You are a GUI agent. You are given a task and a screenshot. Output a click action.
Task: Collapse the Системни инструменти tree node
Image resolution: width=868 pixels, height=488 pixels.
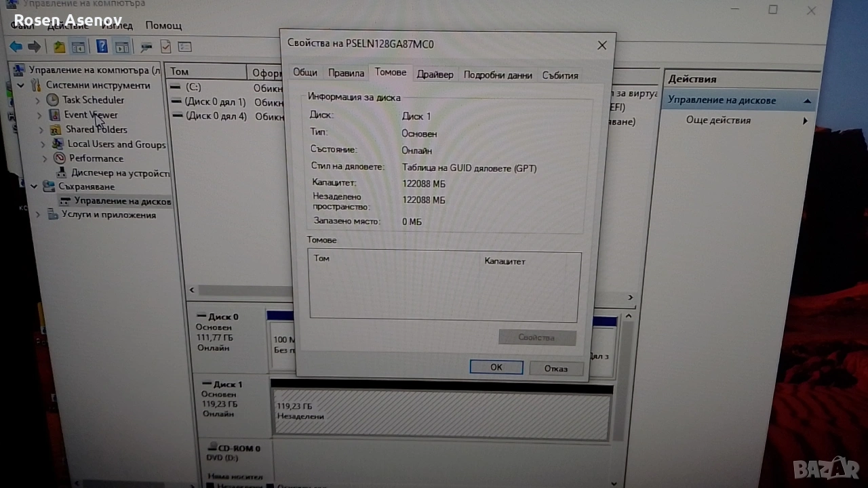[x=21, y=85]
